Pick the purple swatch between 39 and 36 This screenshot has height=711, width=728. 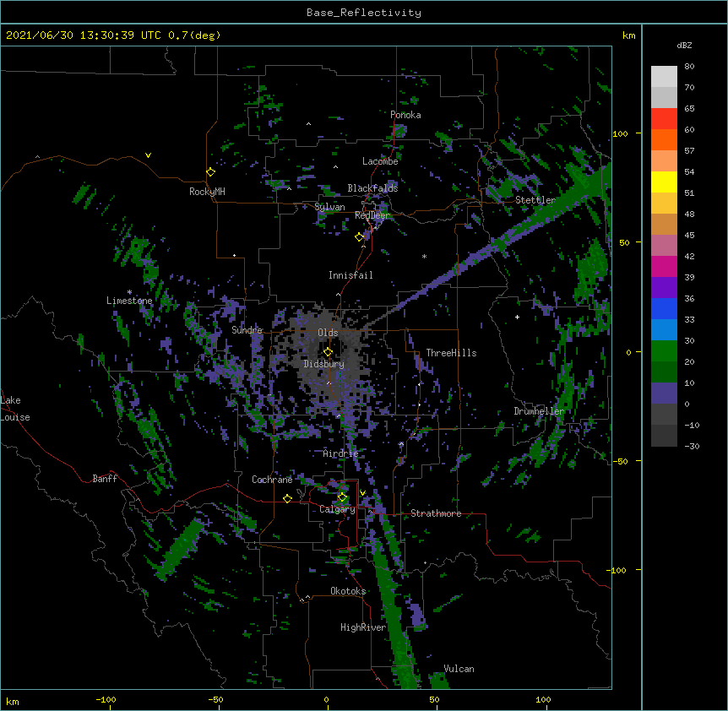[664, 288]
